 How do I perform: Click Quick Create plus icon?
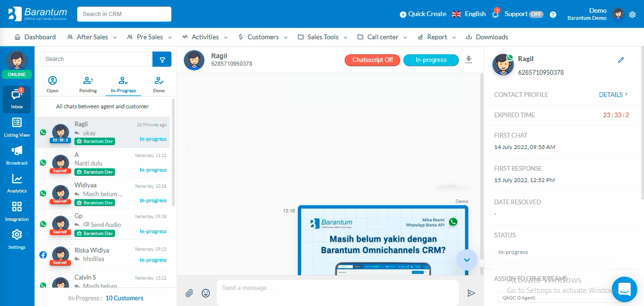coord(403,14)
